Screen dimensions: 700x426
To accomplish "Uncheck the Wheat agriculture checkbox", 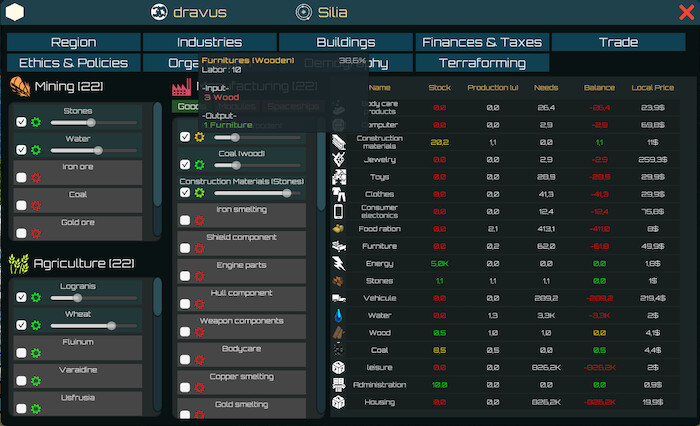I will pyautogui.click(x=22, y=325).
